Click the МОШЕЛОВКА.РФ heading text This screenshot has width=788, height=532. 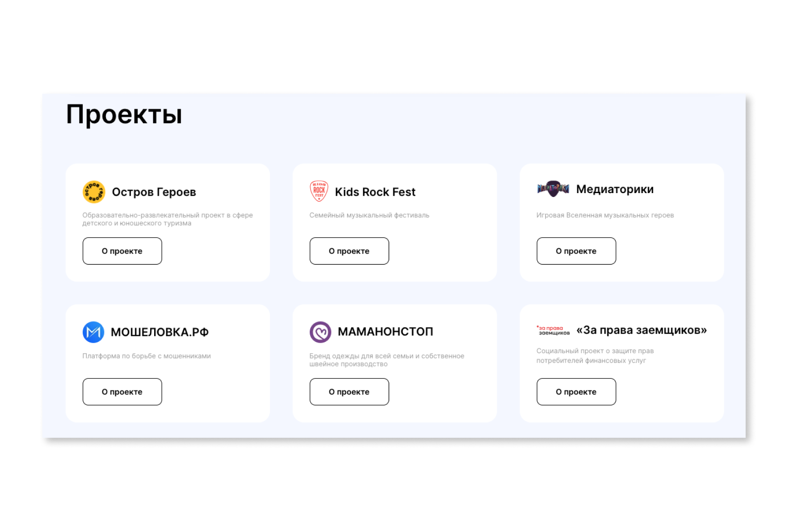pyautogui.click(x=160, y=332)
